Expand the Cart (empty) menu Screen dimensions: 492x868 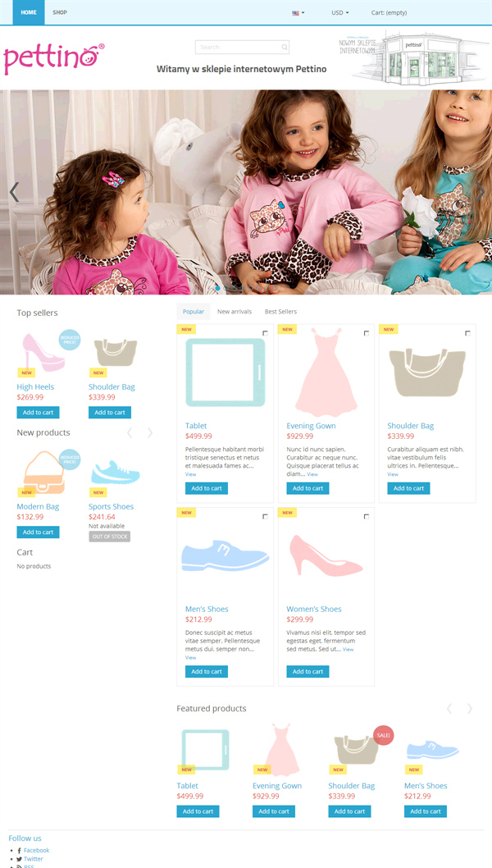(x=389, y=12)
